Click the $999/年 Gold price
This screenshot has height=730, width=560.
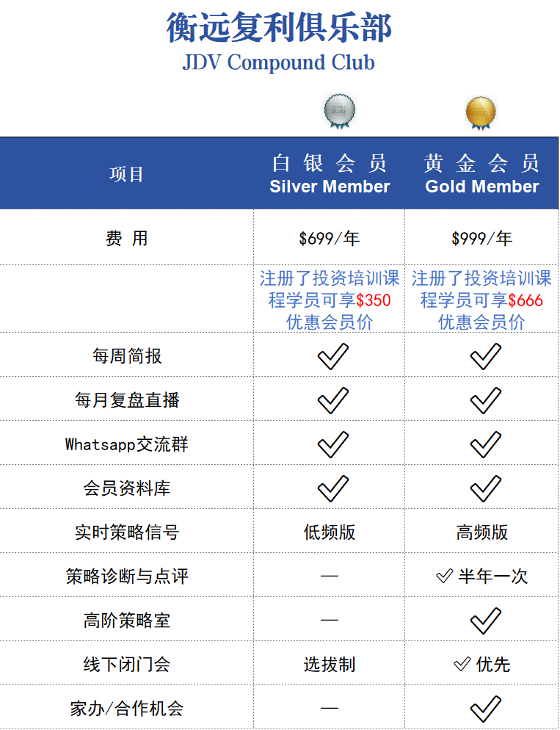point(482,239)
